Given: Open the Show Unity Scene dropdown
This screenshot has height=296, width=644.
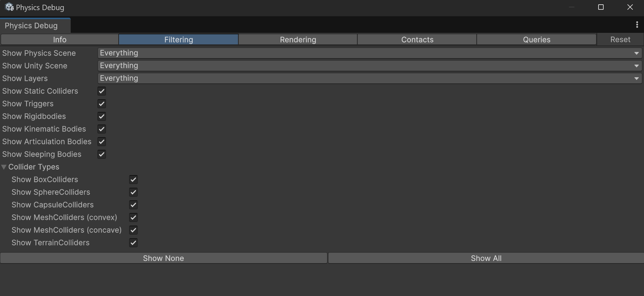Looking at the screenshot, I should tap(369, 66).
